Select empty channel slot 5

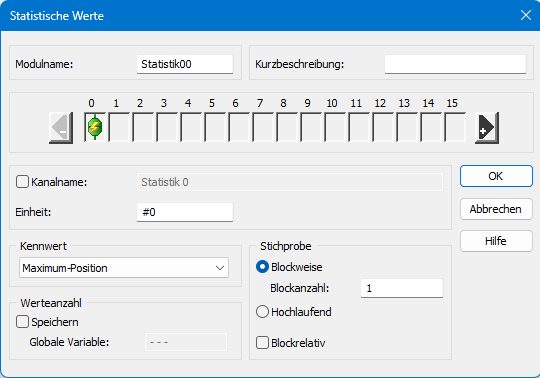pyautogui.click(x=215, y=127)
